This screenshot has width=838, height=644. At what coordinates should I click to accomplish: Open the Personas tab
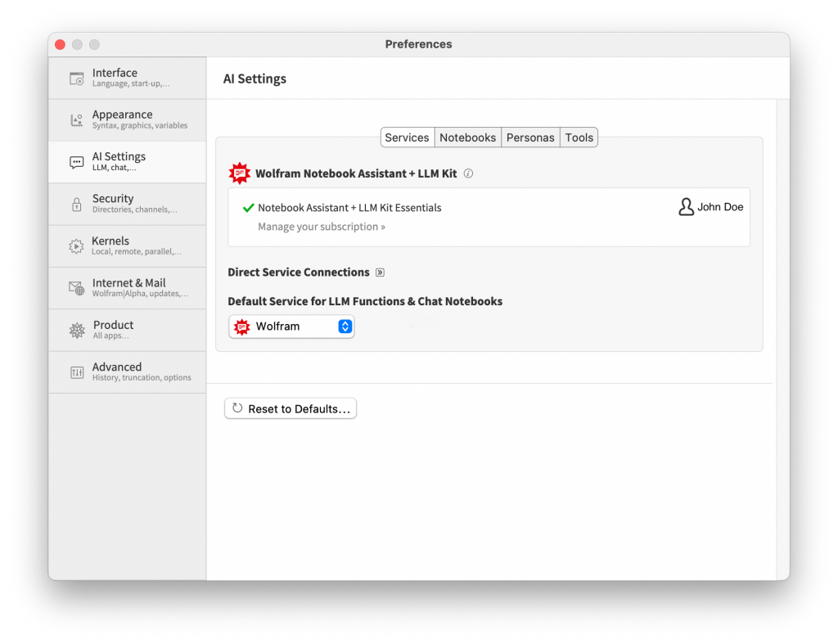(x=530, y=137)
